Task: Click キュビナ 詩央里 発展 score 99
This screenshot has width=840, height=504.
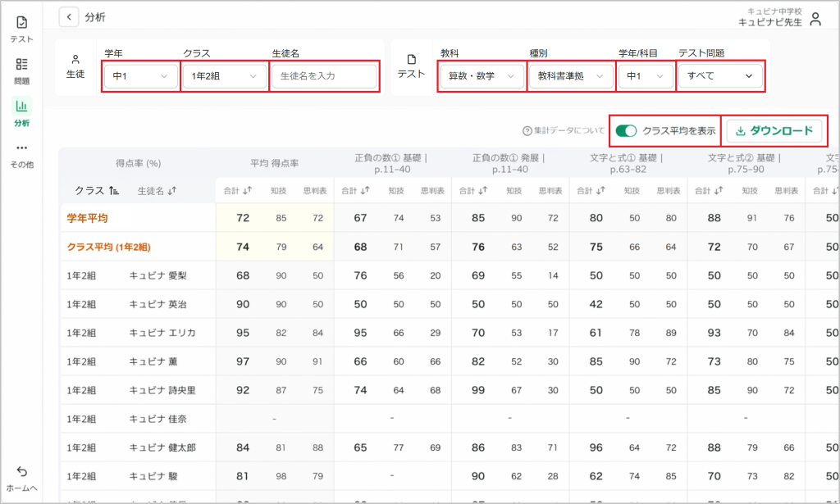Action: [x=478, y=390]
